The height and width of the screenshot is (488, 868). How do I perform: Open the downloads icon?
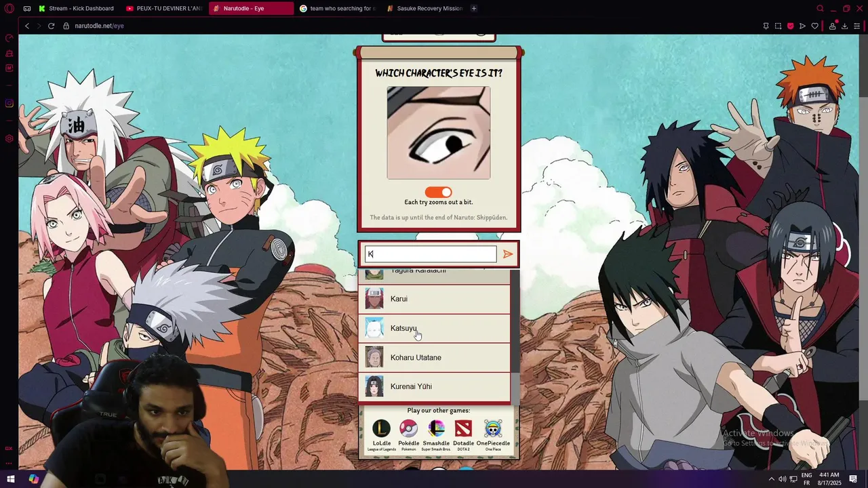[844, 26]
